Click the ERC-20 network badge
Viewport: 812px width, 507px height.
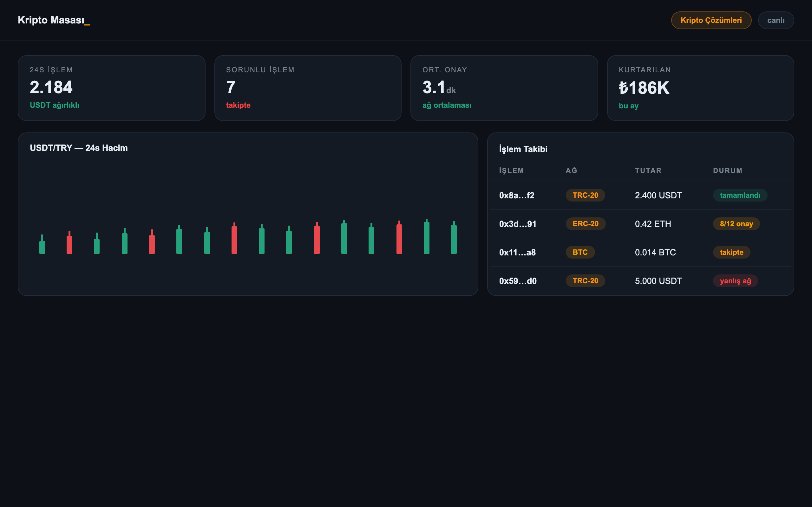tap(586, 224)
